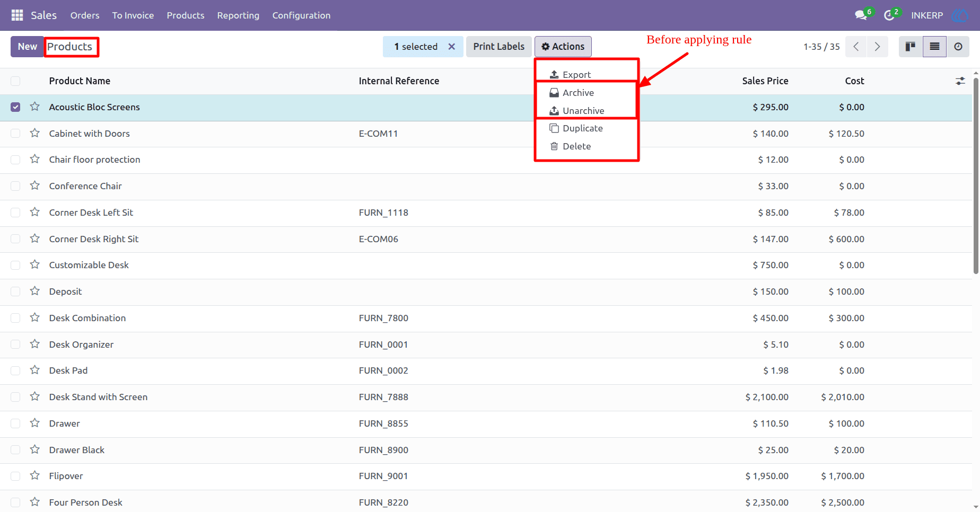This screenshot has width=980, height=512.
Task: Expand the To Invoice menu
Action: (133, 15)
